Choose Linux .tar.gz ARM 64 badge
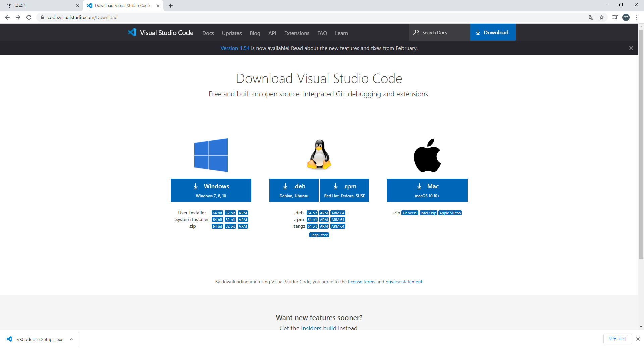Screen dimensions: 644x348 338,226
